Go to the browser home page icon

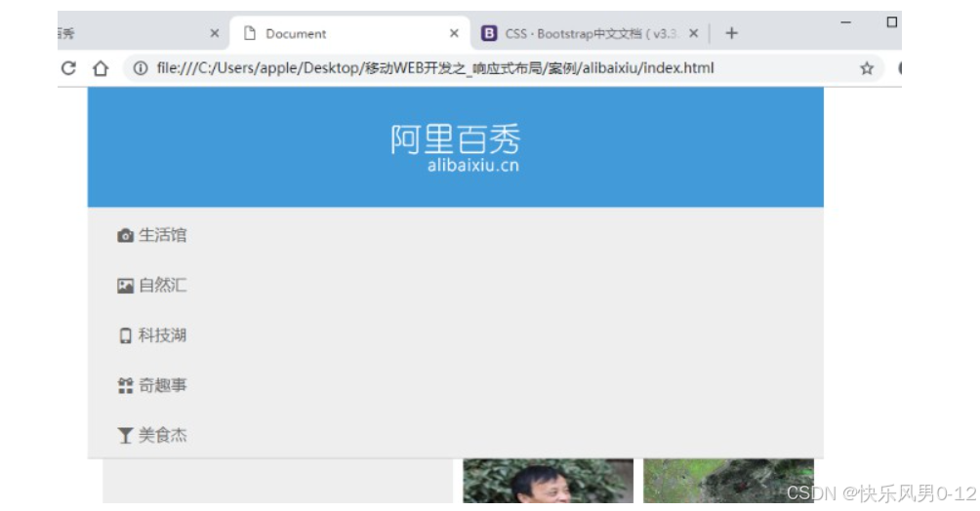point(101,68)
